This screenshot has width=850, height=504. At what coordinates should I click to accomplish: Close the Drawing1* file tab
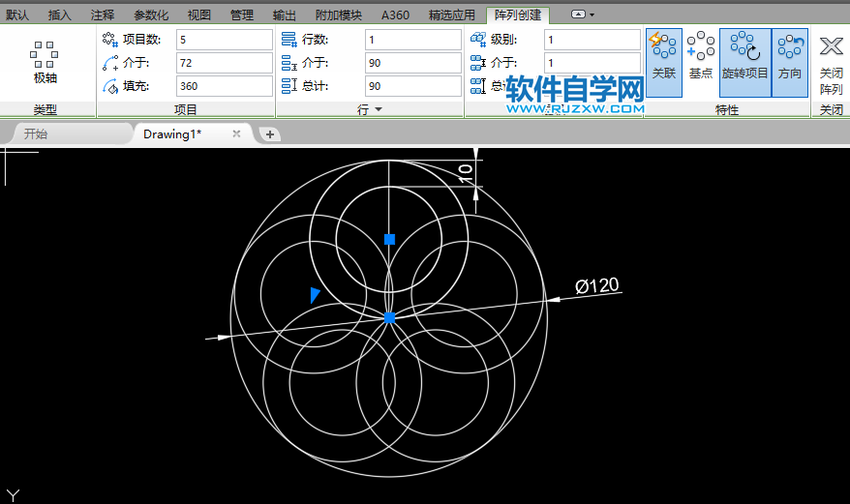236,133
